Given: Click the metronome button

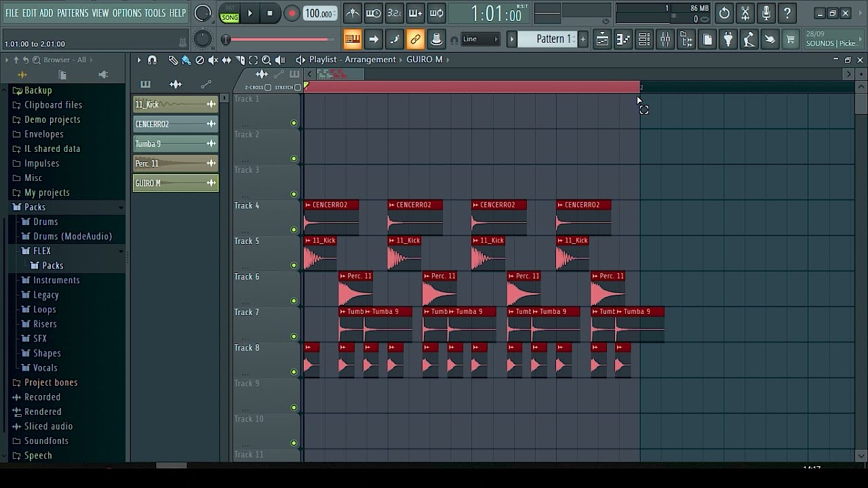Looking at the screenshot, I should [x=353, y=13].
